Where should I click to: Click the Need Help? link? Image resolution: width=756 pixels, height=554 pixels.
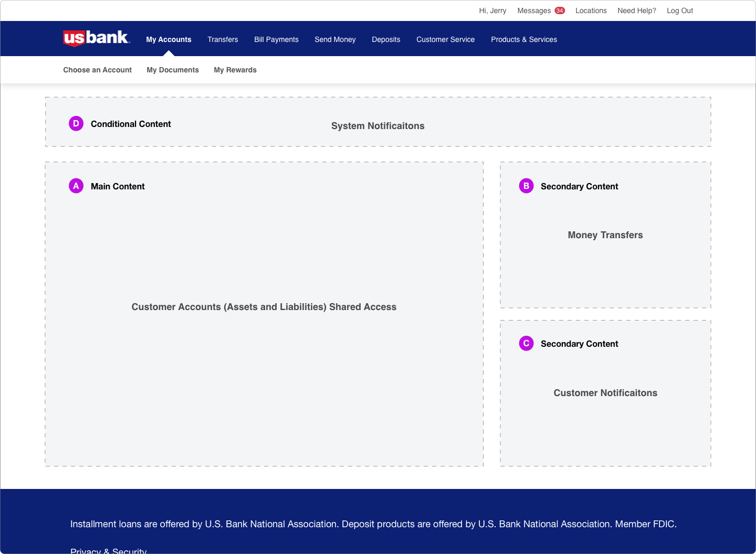click(636, 10)
